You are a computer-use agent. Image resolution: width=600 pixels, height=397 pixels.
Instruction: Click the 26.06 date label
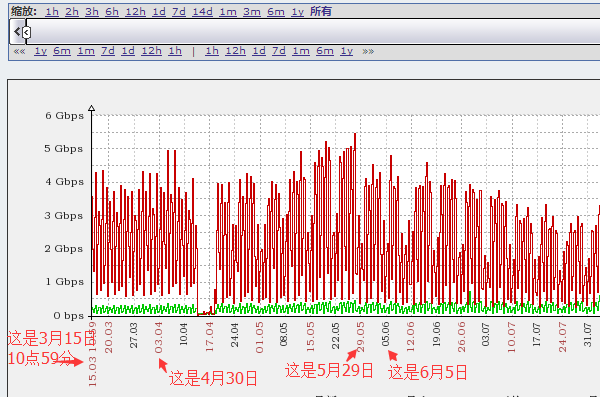[461, 338]
